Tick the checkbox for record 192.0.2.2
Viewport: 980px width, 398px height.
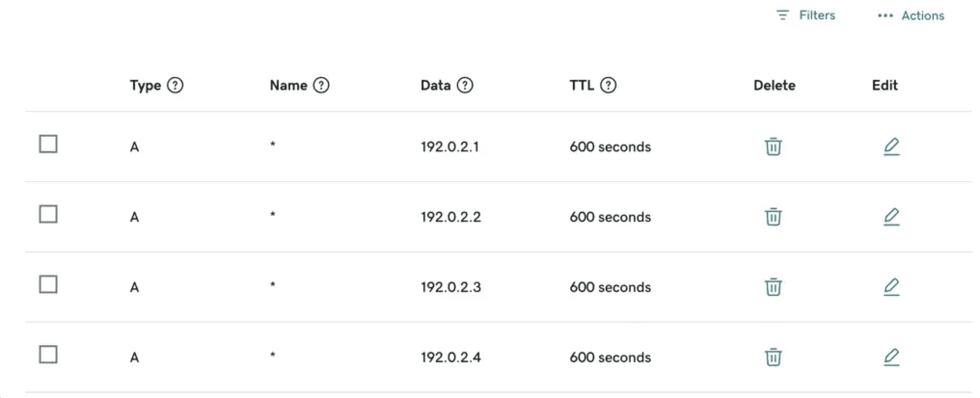coord(48,214)
